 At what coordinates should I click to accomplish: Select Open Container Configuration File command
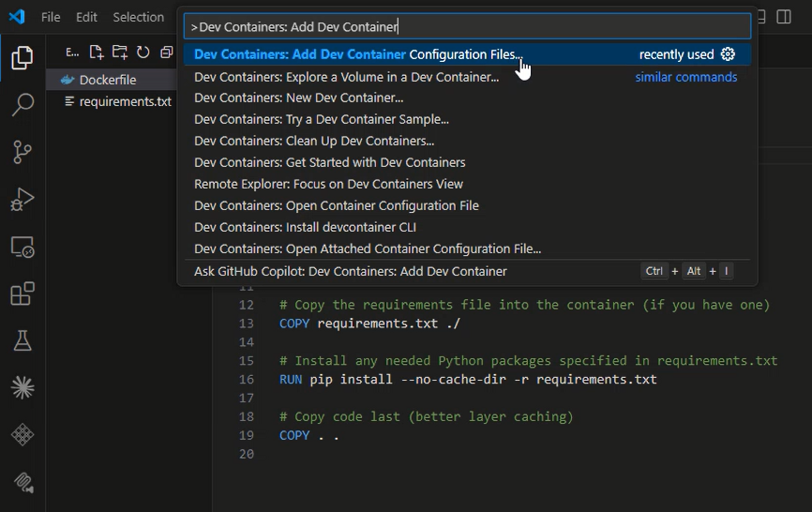click(x=467, y=205)
